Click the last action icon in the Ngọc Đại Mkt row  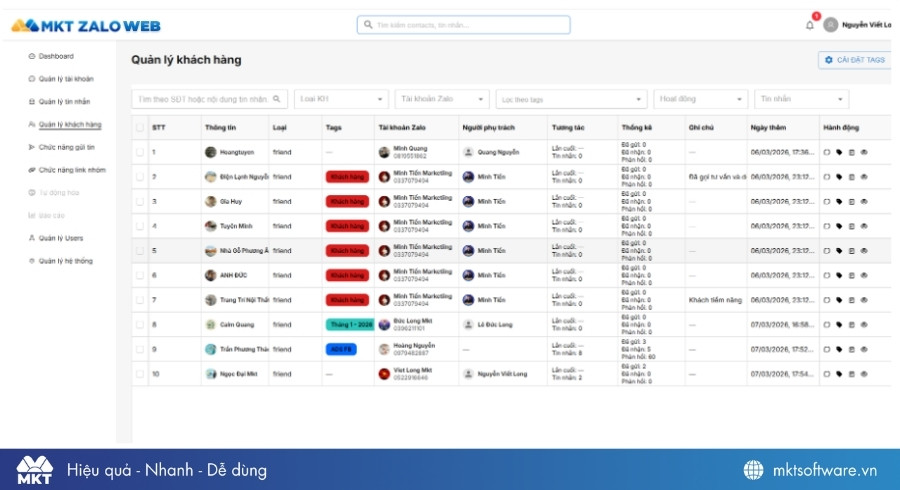tap(864, 374)
